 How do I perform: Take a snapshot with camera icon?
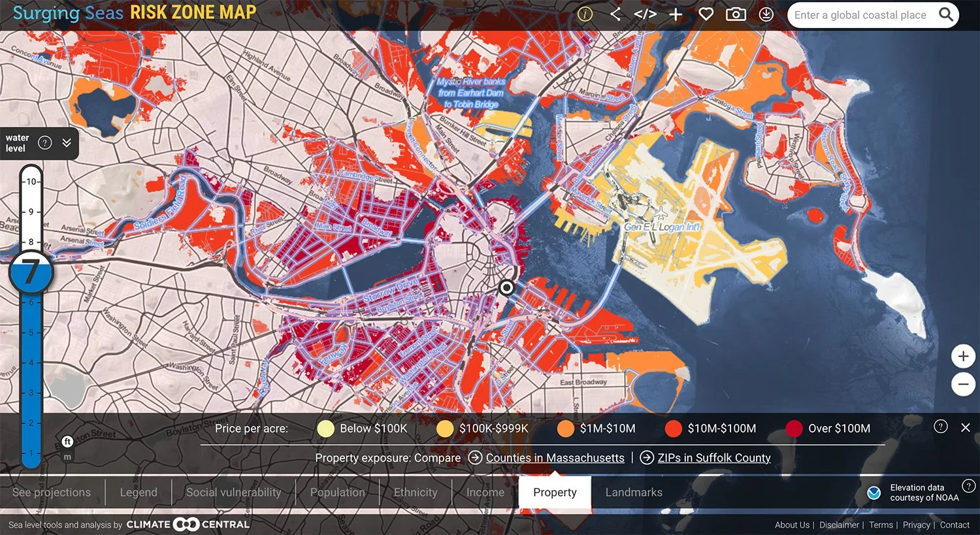[736, 14]
